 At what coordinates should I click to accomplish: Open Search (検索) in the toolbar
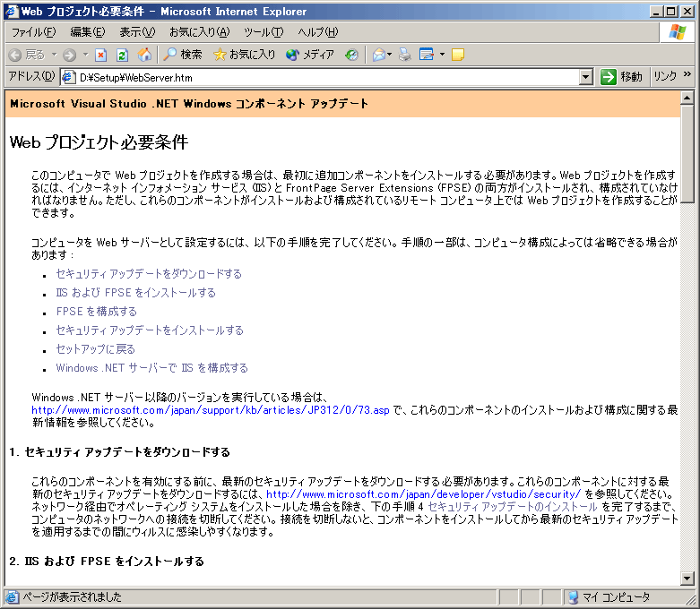182,55
